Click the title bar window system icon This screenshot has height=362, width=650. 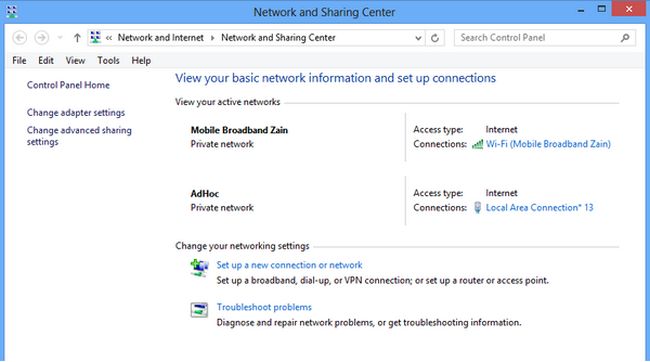pos(12,11)
